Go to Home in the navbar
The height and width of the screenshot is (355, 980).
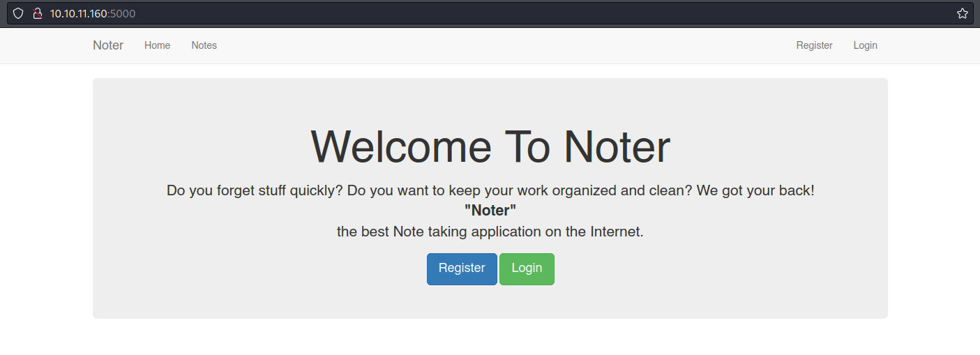pyautogui.click(x=157, y=45)
